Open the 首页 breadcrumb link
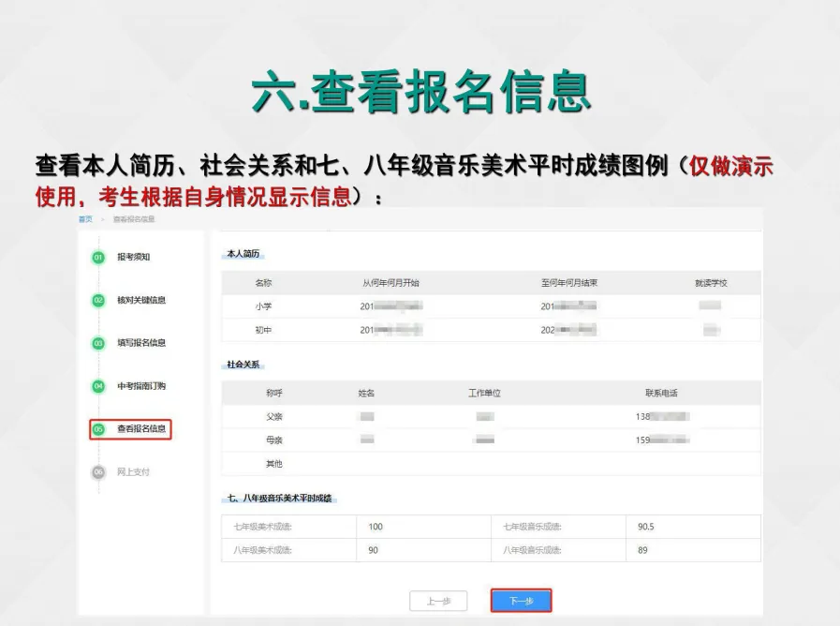Screen dimensions: 840x626 [84, 219]
